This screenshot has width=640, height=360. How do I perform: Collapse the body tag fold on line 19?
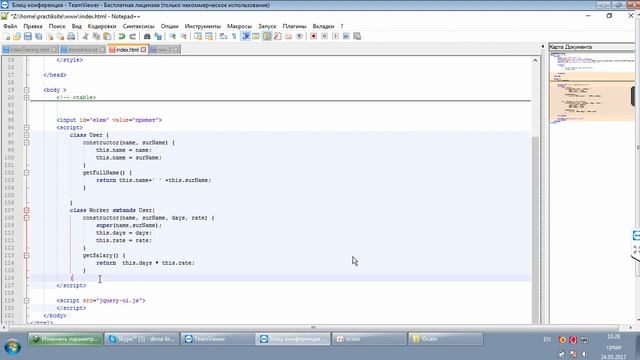[x=27, y=90]
